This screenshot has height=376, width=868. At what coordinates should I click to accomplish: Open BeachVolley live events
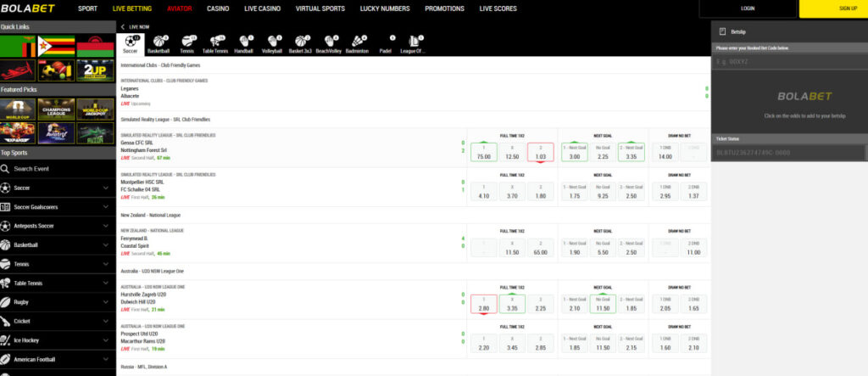[x=328, y=44]
